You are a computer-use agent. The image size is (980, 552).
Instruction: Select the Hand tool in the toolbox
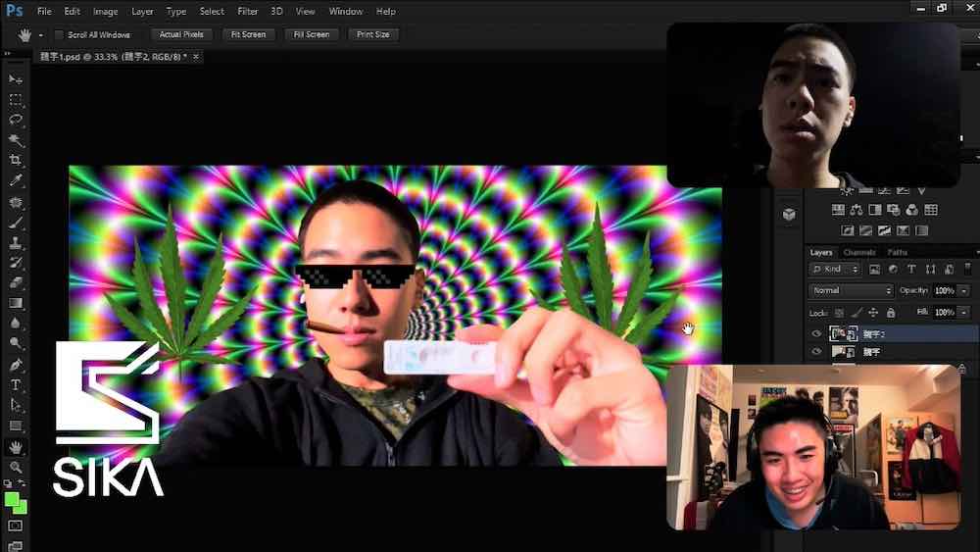(16, 447)
